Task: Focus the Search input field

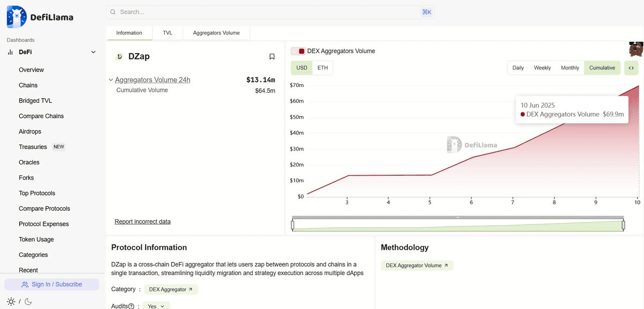Action: click(x=270, y=12)
